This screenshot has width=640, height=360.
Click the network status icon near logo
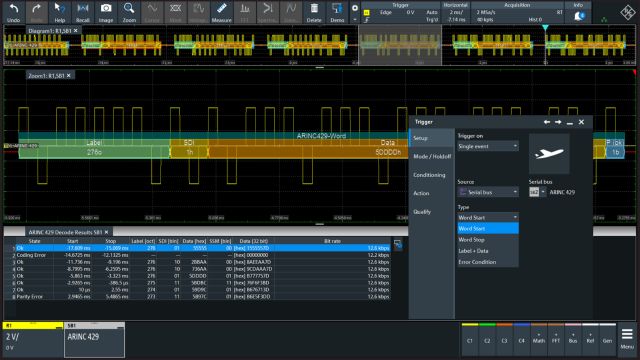tap(604, 19)
